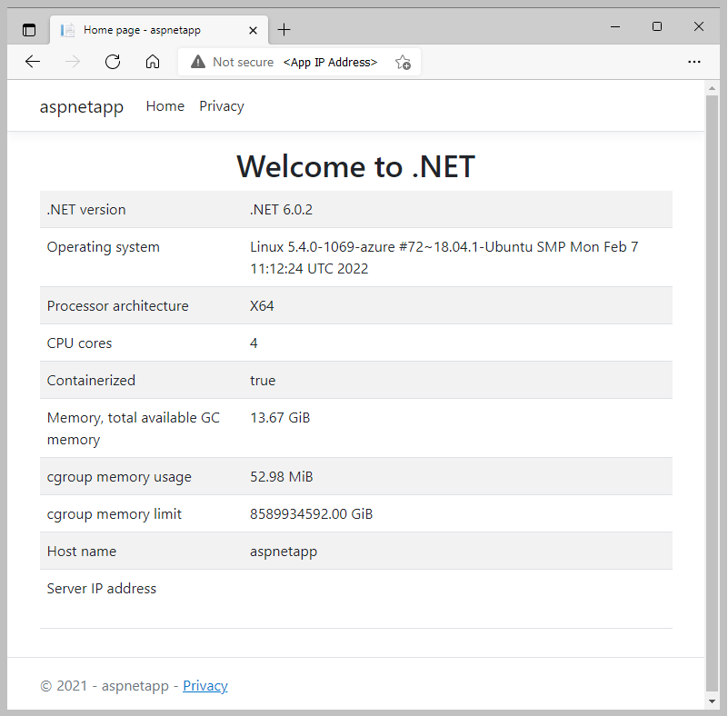Viewport: 728px width, 716px height.
Task: Click the browser Back navigation arrow
Action: pyautogui.click(x=33, y=62)
